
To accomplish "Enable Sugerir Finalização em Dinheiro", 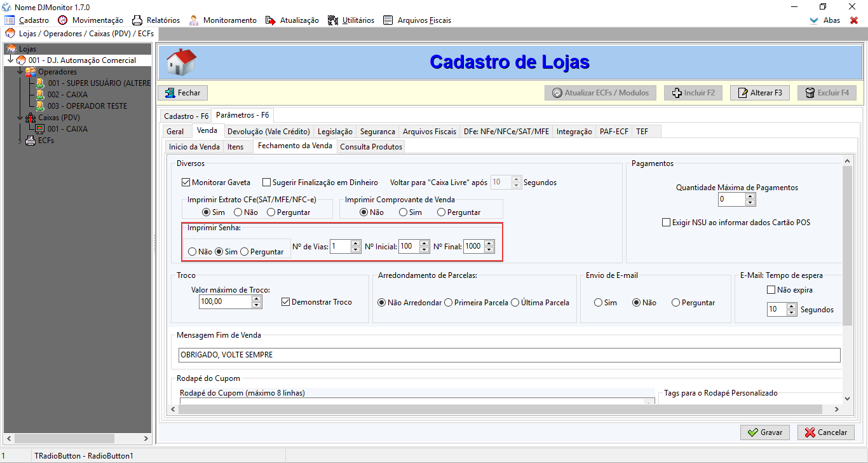I will click(267, 183).
